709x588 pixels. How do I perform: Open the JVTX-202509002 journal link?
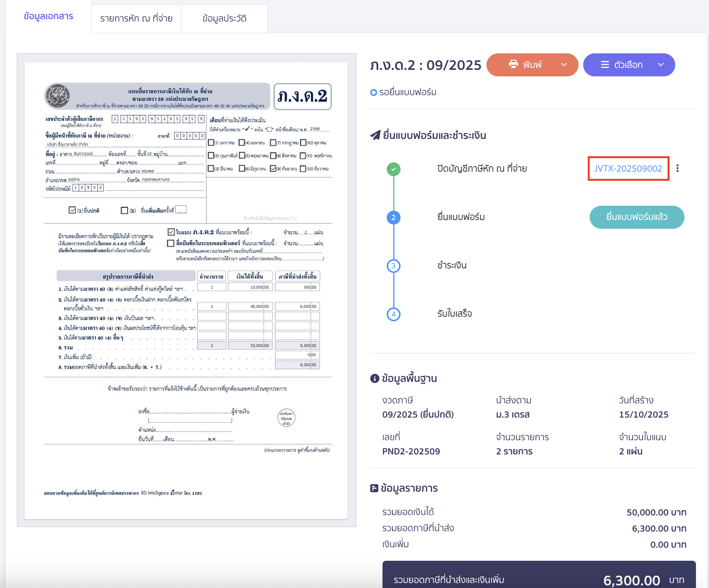[x=628, y=168]
